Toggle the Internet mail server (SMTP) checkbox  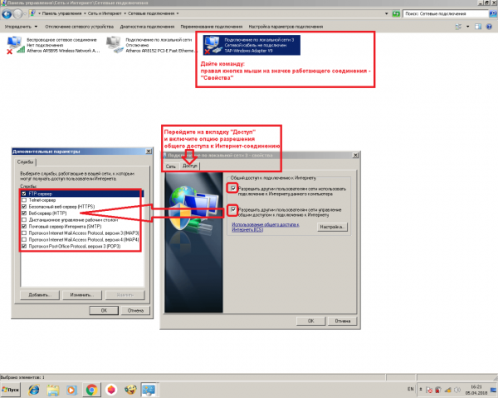point(24,226)
